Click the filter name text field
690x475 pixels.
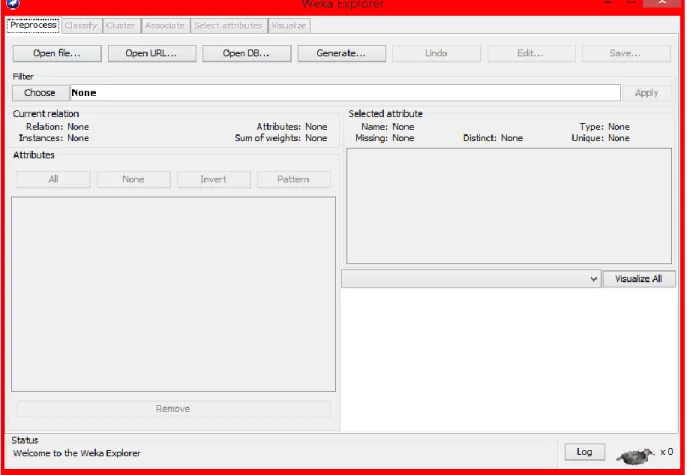tap(345, 92)
